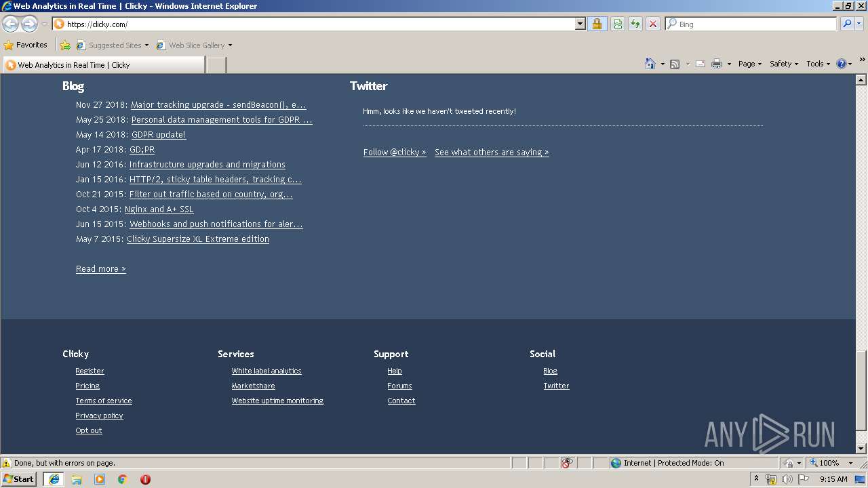
Task: Click the Home icon in command bar
Action: 650,64
